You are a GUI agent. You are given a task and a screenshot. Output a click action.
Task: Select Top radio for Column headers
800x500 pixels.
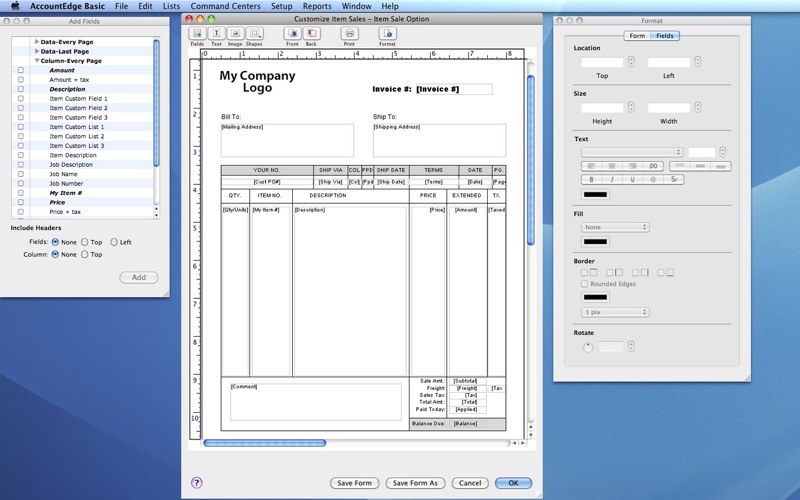coord(85,255)
